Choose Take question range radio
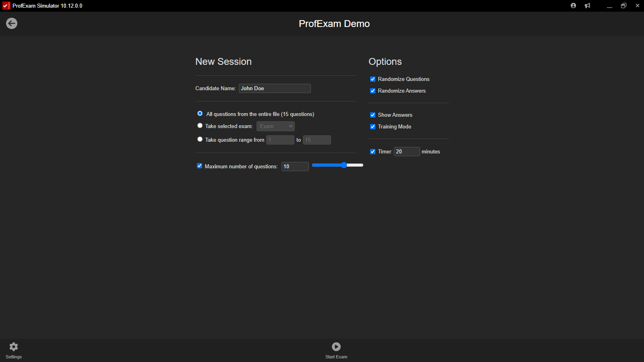Image resolution: width=644 pixels, height=362 pixels. tap(200, 139)
